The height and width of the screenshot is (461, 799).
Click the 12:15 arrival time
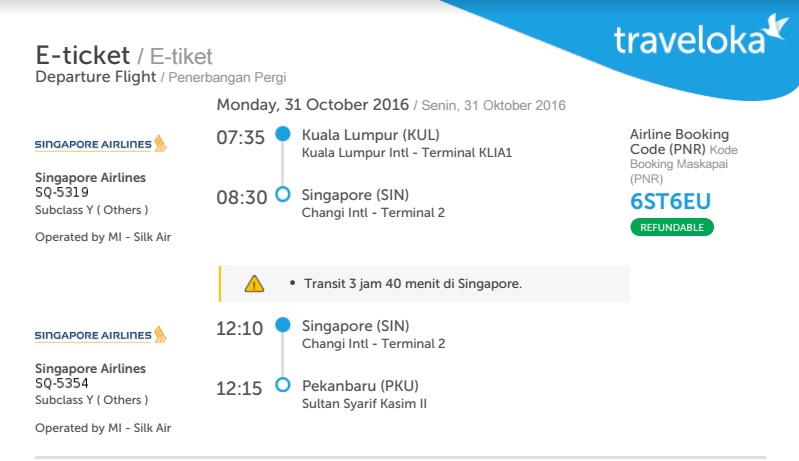[x=241, y=388]
